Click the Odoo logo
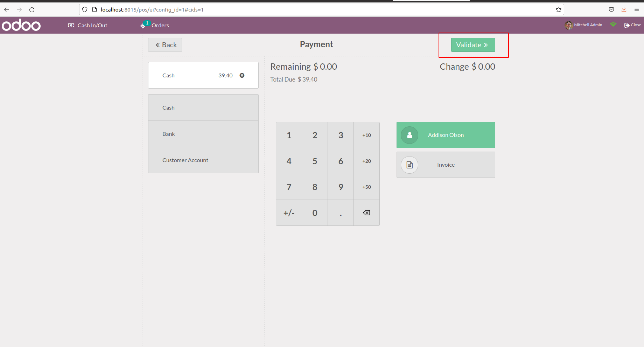Screen dimensions: 644x347 (21, 25)
